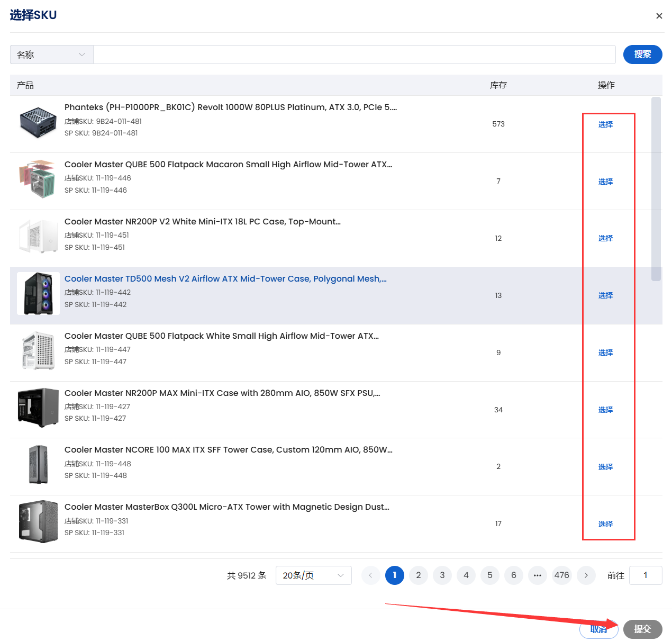
Task: Click the 产品 column header
Action: pos(25,85)
